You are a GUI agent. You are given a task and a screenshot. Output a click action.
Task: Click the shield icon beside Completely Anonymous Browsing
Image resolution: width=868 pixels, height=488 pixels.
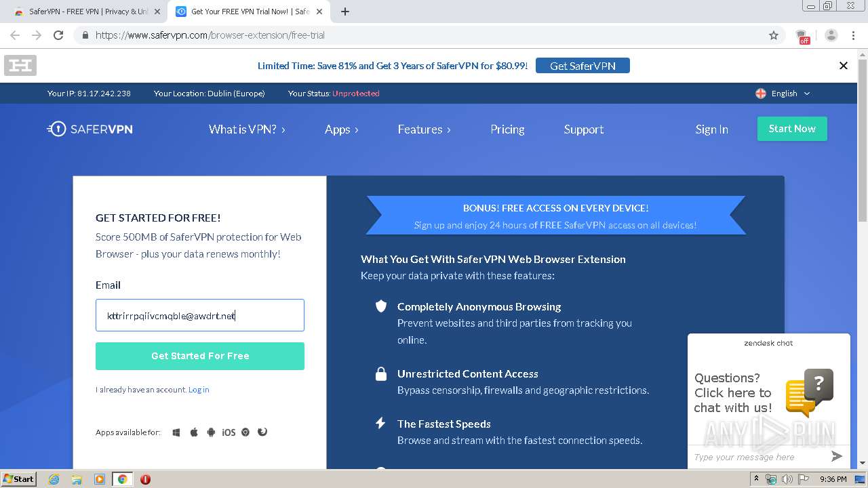point(381,306)
